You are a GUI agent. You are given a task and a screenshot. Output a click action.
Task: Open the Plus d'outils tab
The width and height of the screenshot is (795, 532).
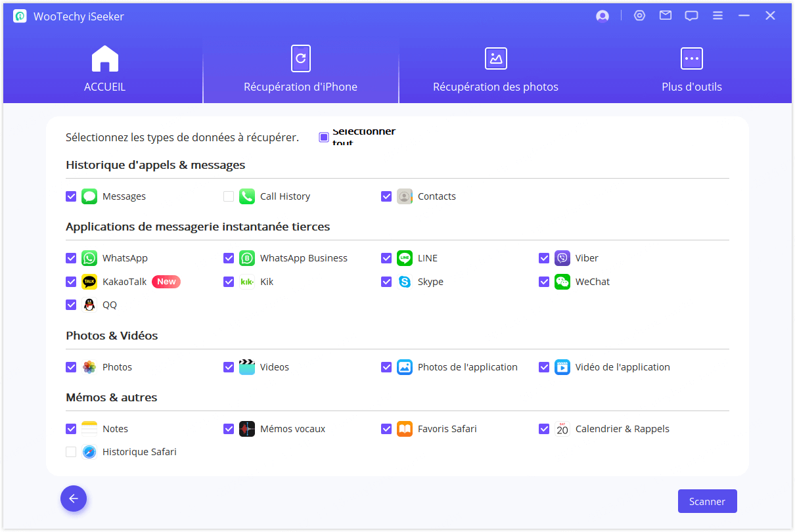(x=691, y=70)
